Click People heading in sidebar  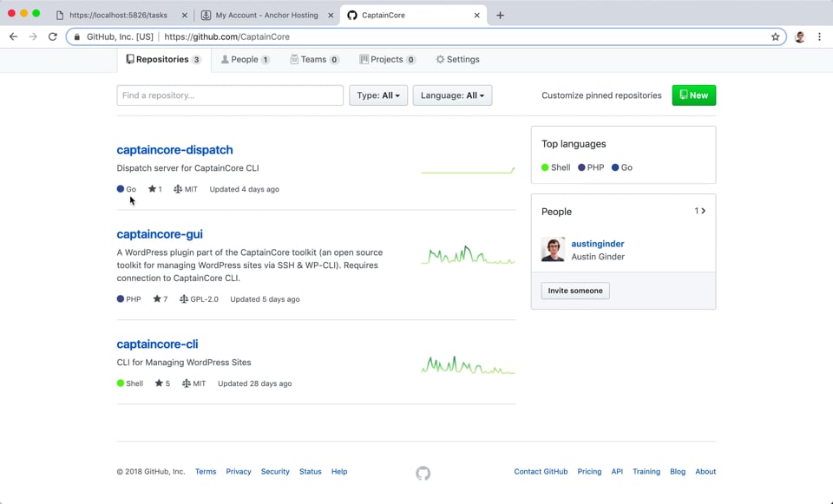(x=556, y=212)
